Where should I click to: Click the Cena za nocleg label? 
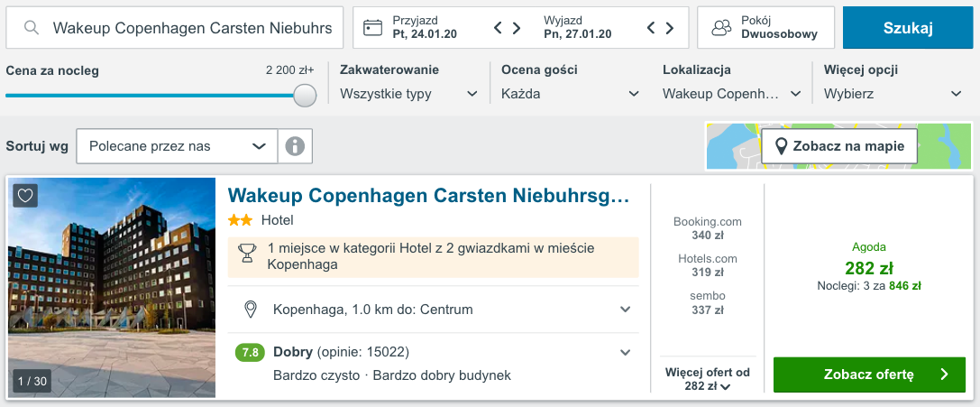pos(52,70)
